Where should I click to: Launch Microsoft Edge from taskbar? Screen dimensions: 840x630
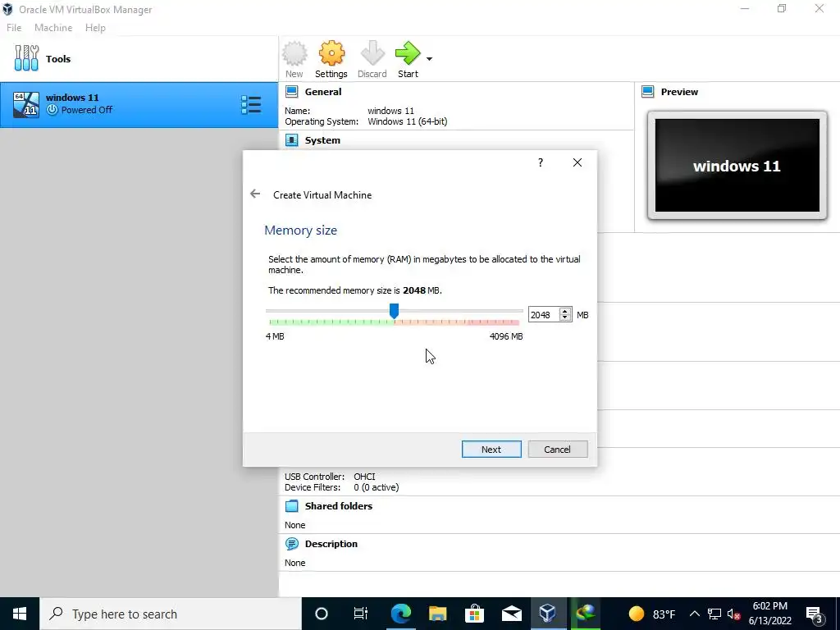coord(400,614)
